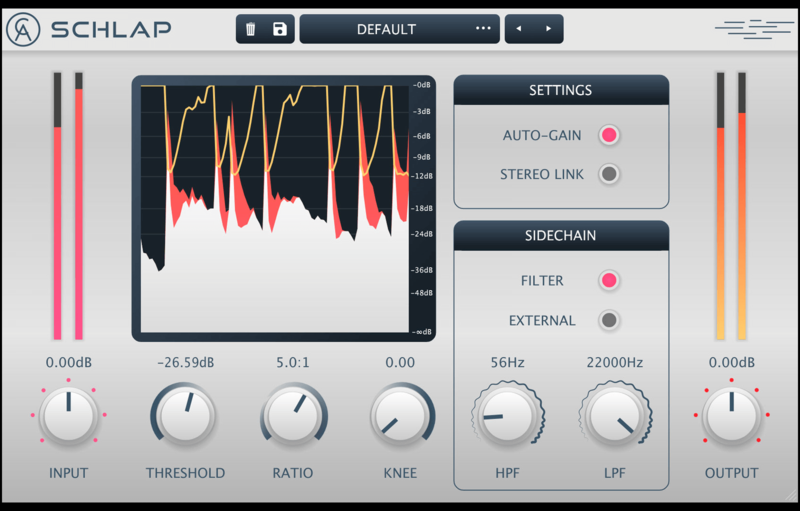The width and height of the screenshot is (800, 511).
Task: Open the DEFAULT preset menu
Action: pos(399,29)
